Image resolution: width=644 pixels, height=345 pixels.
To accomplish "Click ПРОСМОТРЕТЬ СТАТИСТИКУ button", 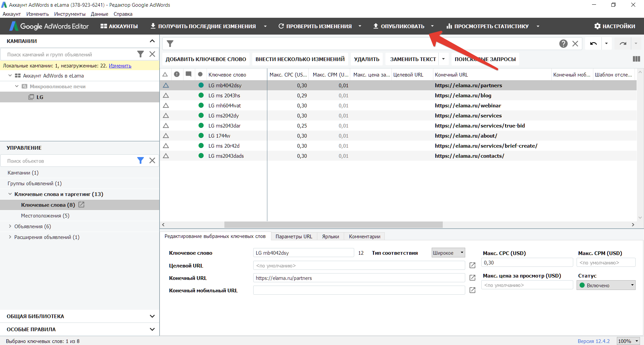I will point(487,26).
